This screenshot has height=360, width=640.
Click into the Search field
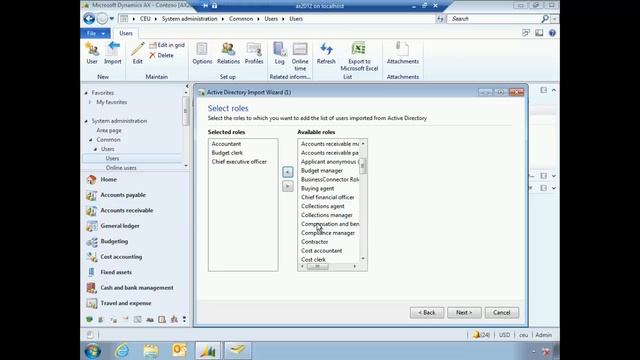click(x=495, y=19)
